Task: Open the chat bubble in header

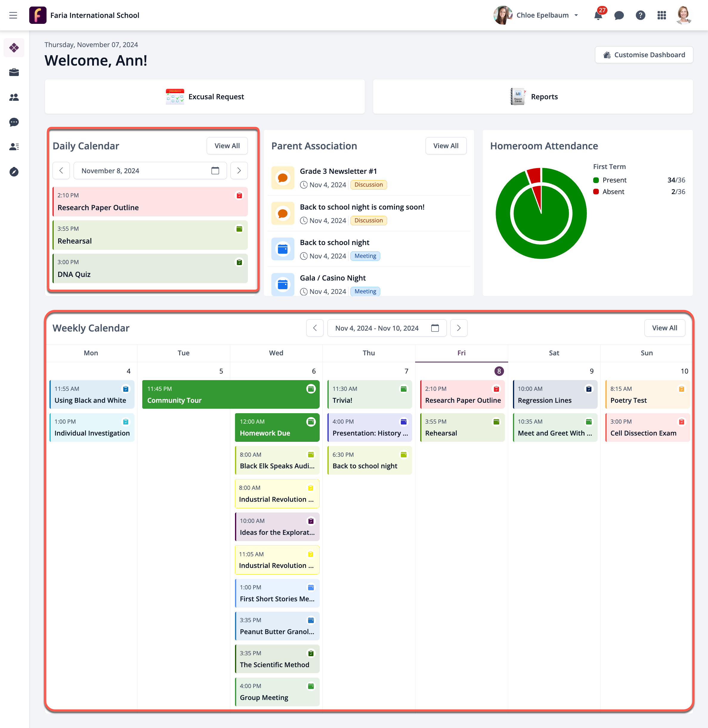Action: pyautogui.click(x=619, y=16)
